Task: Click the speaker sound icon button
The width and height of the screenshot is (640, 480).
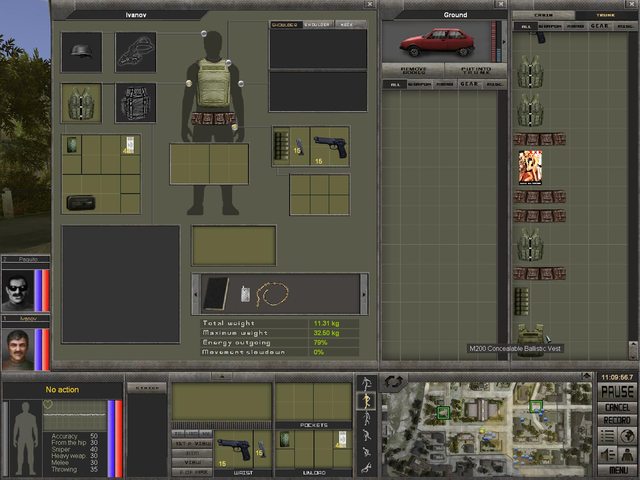Action: pyautogui.click(x=607, y=454)
